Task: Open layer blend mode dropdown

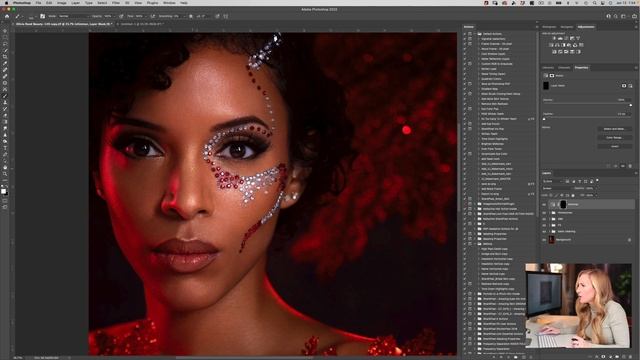Action: [x=557, y=188]
